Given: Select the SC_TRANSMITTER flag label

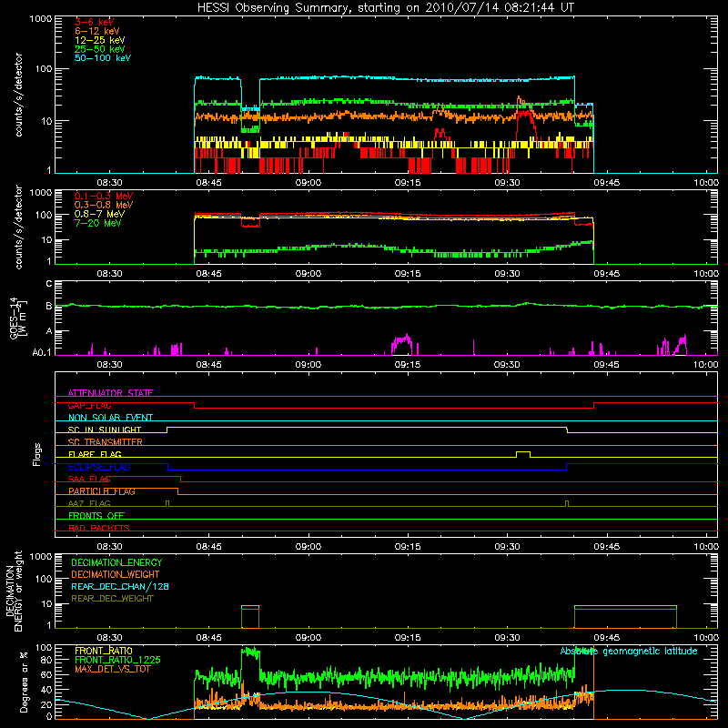Looking at the screenshot, I should [x=106, y=442].
